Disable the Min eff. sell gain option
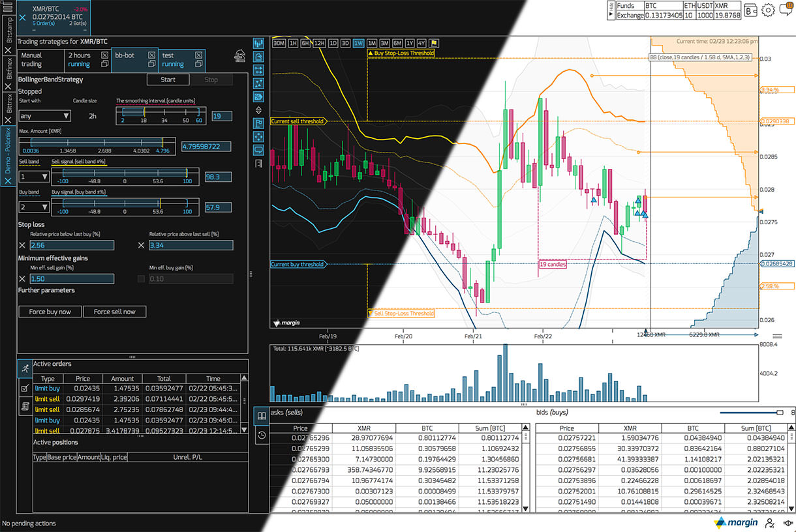Viewport: 796px width, 532px height. pos(22,279)
